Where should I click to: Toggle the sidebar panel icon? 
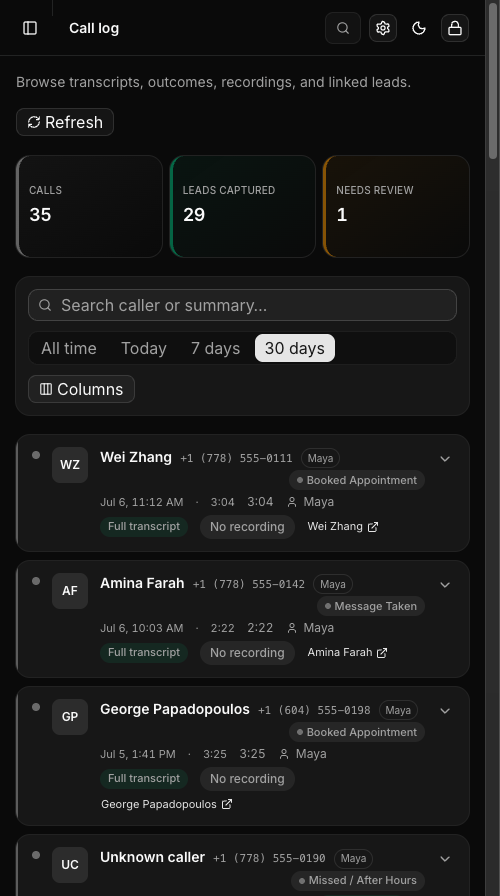(x=30, y=28)
